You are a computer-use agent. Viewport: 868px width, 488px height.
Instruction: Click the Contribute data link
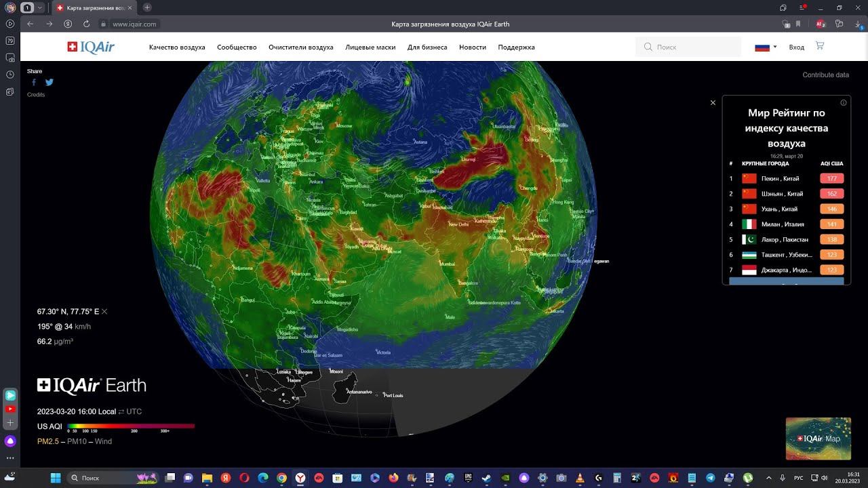tap(825, 75)
